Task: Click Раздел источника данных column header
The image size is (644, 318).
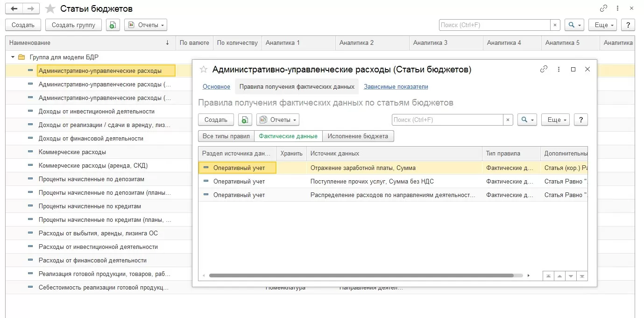Action: coord(237,153)
